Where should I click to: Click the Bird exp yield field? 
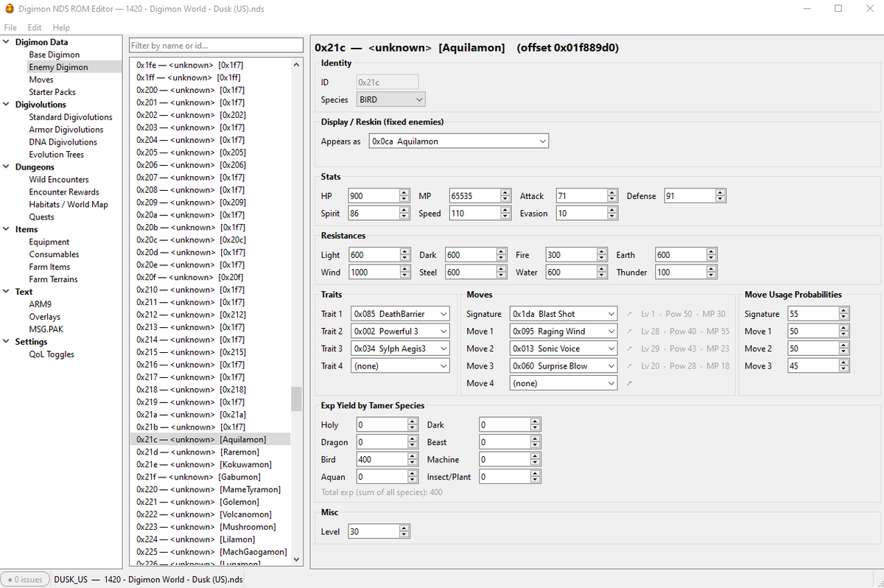(387, 460)
